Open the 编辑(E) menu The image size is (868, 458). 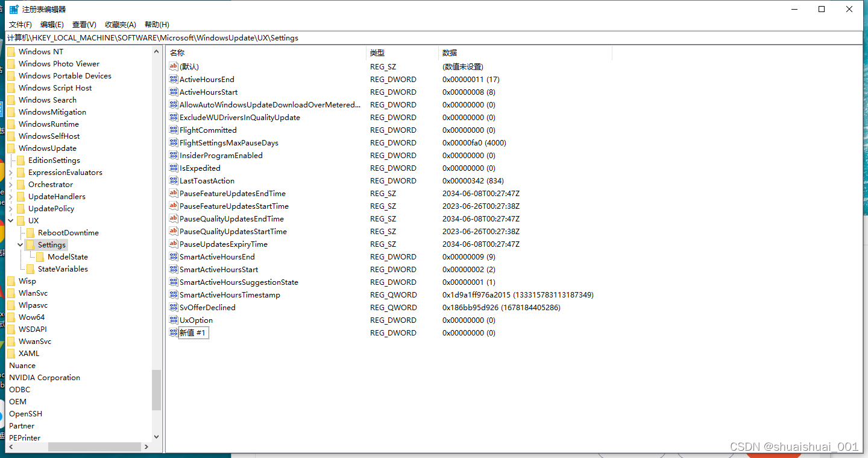pos(52,24)
